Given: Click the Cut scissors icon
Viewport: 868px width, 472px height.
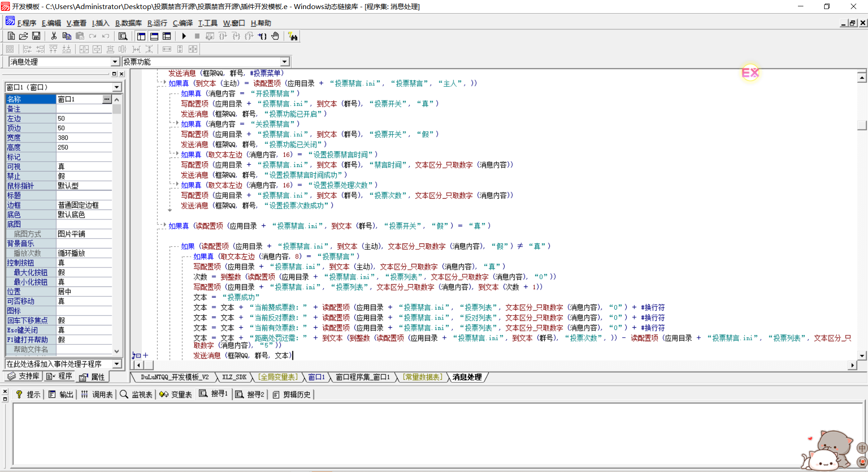Looking at the screenshot, I should pos(54,36).
